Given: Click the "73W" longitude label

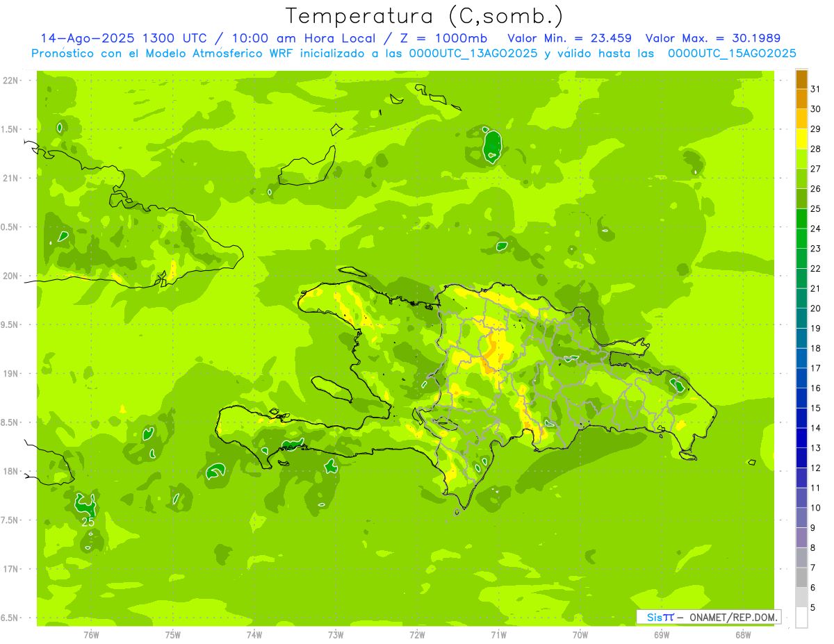Looking at the screenshot, I should (x=336, y=634).
